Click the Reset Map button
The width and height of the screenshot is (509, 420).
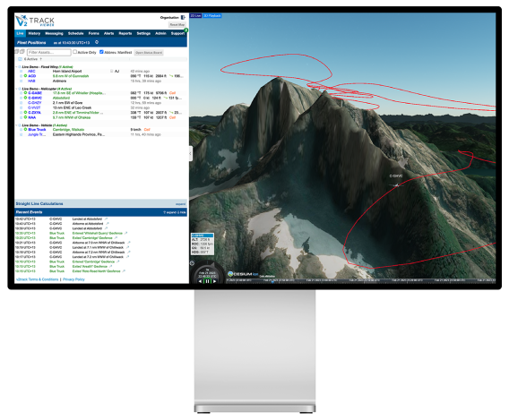pyautogui.click(x=177, y=25)
